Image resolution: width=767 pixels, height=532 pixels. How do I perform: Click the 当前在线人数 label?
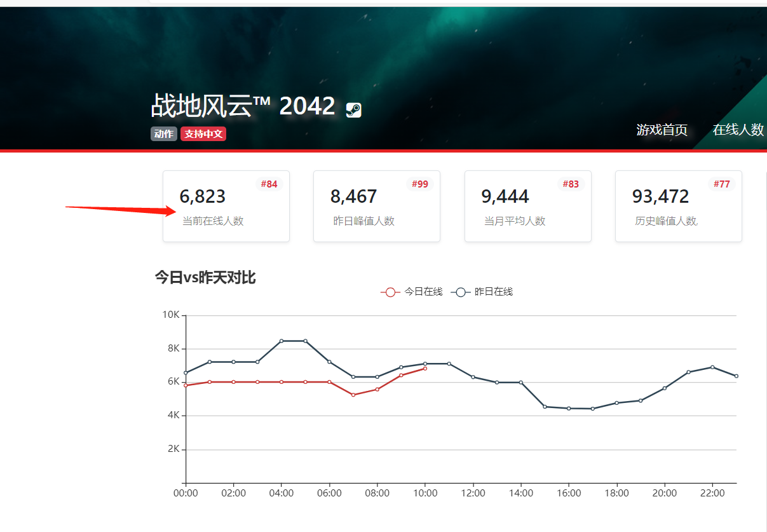(213, 221)
